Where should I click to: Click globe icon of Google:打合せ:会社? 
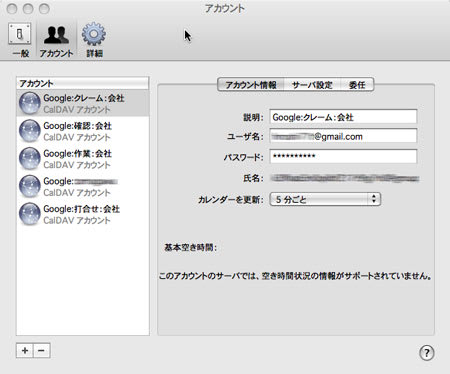30,214
